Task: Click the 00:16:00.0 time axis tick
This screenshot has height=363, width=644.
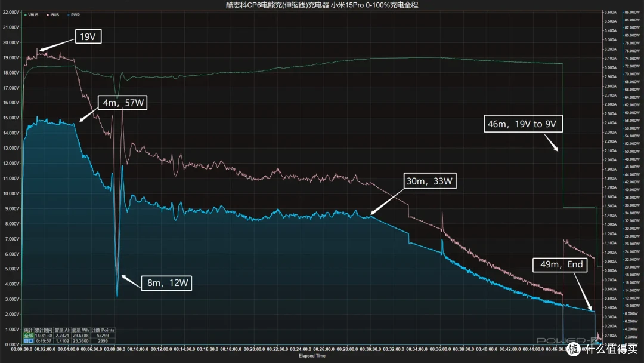Action: pos(208,349)
